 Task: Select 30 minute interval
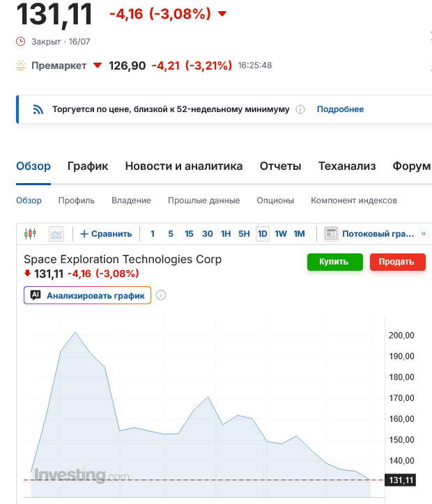coord(208,234)
